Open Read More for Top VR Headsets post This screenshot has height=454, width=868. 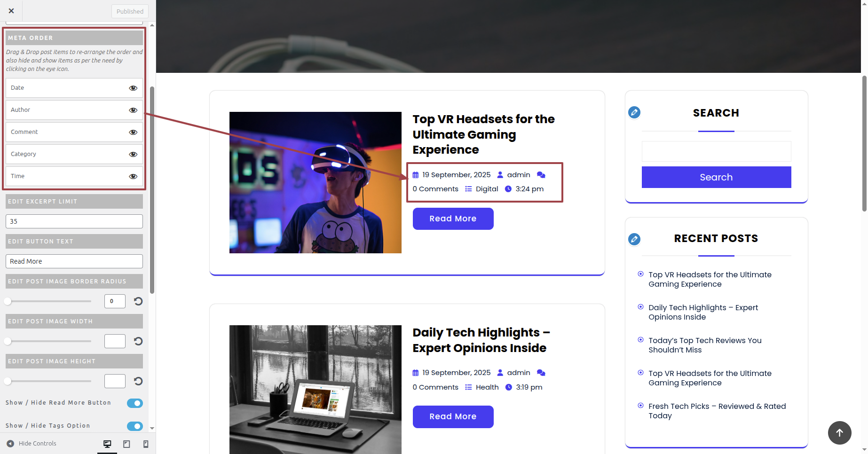coord(453,219)
